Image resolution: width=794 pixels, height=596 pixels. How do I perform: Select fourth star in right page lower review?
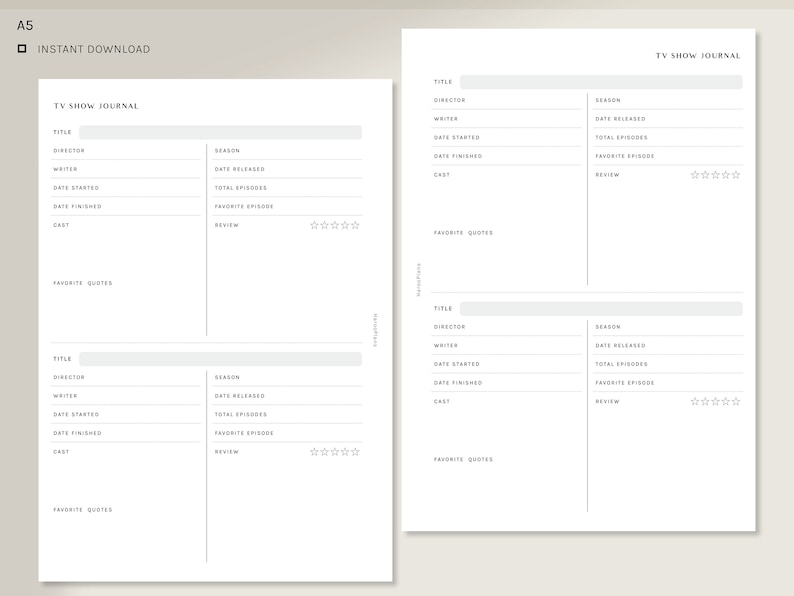(x=726, y=402)
